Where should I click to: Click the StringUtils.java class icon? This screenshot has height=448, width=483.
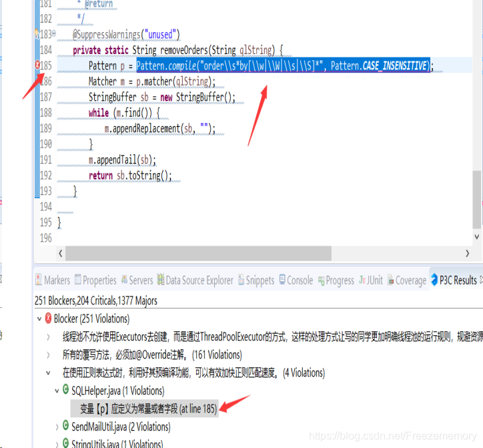point(65,443)
